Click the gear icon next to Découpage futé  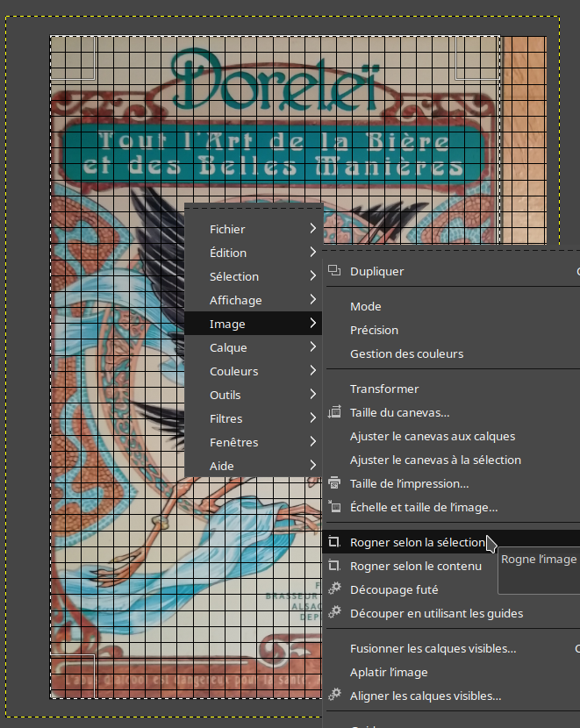(x=334, y=589)
